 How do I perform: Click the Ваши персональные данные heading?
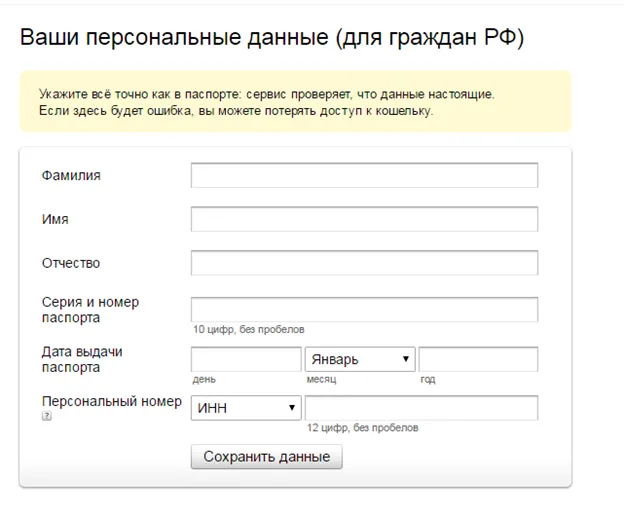pyautogui.click(x=272, y=38)
